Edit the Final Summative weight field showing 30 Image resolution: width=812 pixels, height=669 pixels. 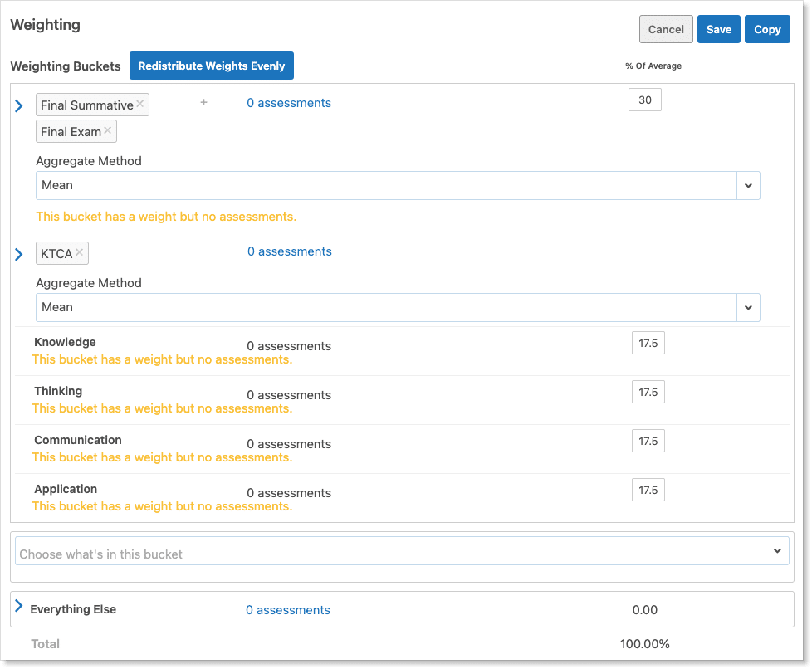645,100
